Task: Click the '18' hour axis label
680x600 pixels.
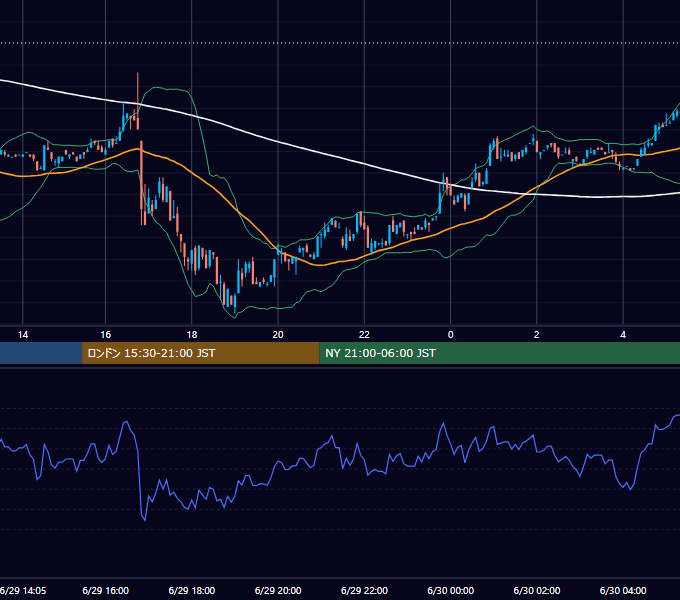Action: point(192,335)
